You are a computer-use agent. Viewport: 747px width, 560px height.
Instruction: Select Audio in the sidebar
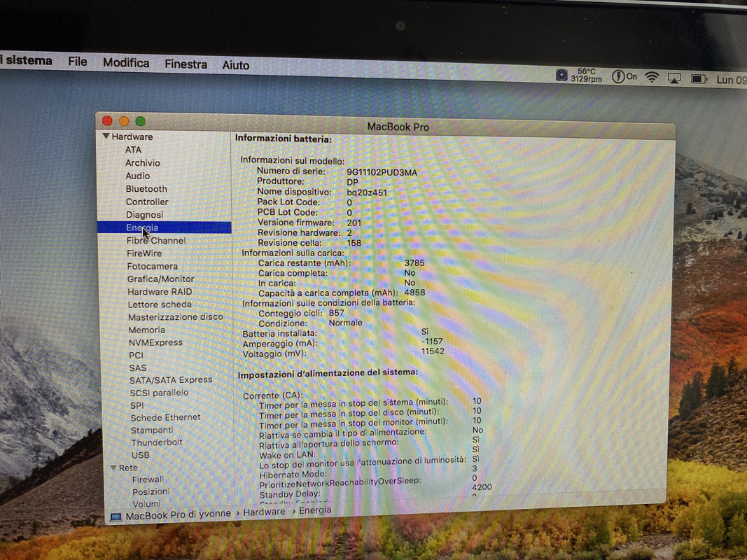pyautogui.click(x=138, y=176)
